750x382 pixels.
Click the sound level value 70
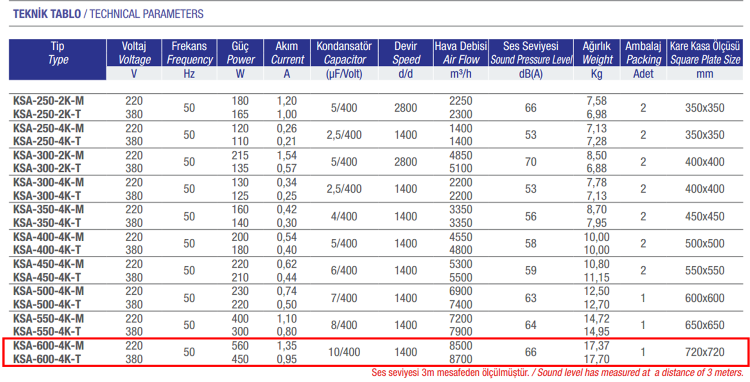[531, 162]
